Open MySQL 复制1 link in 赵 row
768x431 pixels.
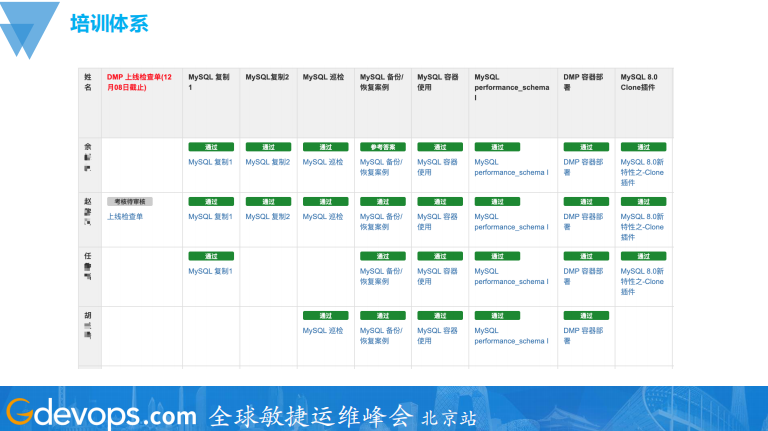[211, 216]
